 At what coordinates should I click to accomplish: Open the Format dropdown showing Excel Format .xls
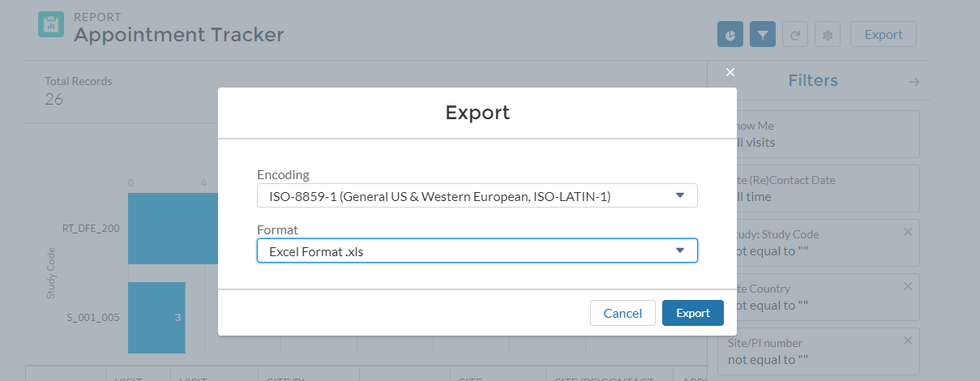click(477, 250)
